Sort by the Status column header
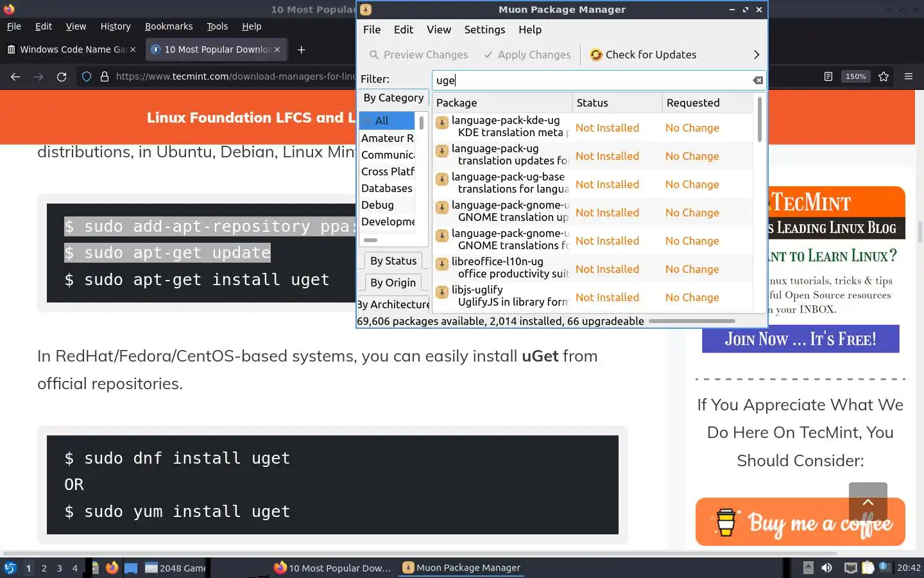Viewport: 924px width, 578px height. pos(617,103)
